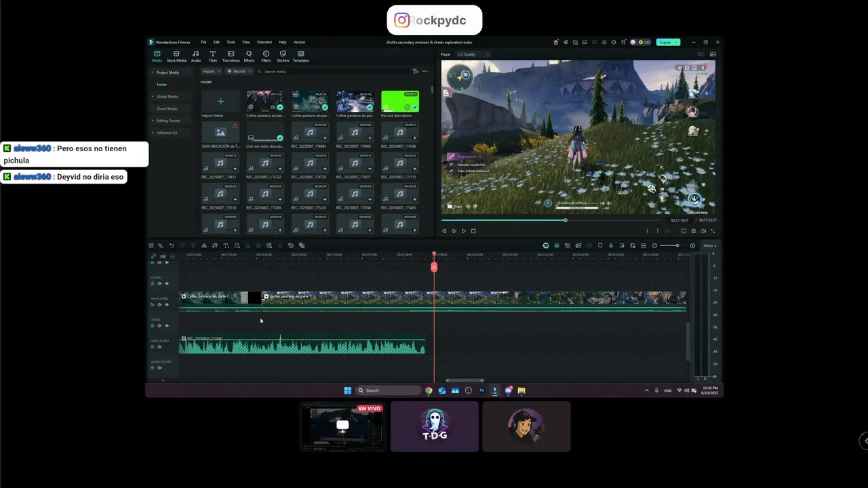This screenshot has height=488, width=868.
Task: Click the Windows Start button on taskbar
Action: click(x=348, y=390)
